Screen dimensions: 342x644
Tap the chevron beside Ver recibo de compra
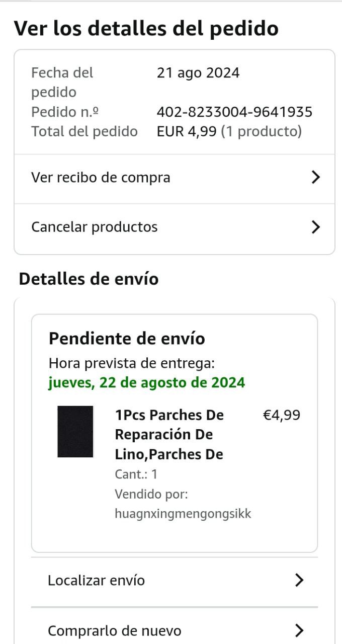pos(315,177)
